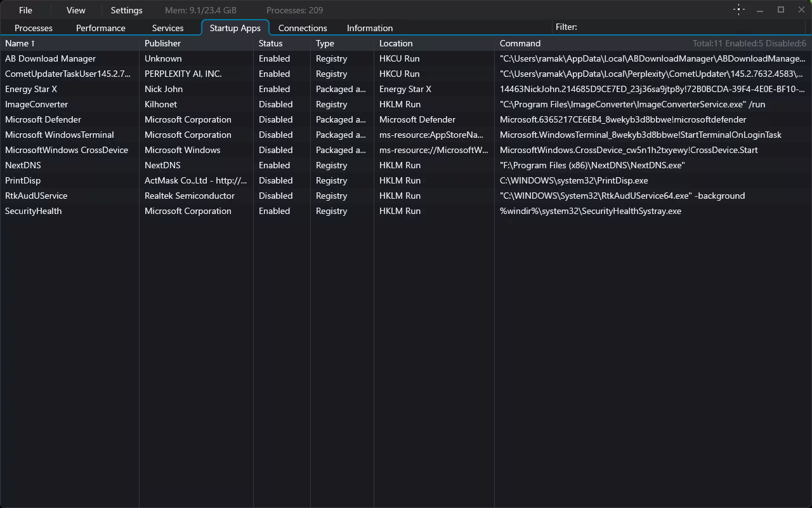Image resolution: width=812 pixels, height=508 pixels.
Task: Click the PrintDisp.exe command path
Action: point(574,180)
